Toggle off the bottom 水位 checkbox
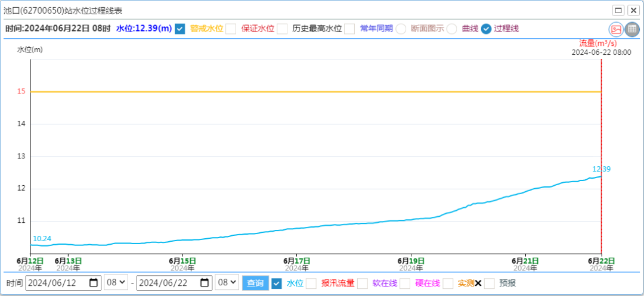Screen dimensions: 644x296 pyautogui.click(x=276, y=283)
